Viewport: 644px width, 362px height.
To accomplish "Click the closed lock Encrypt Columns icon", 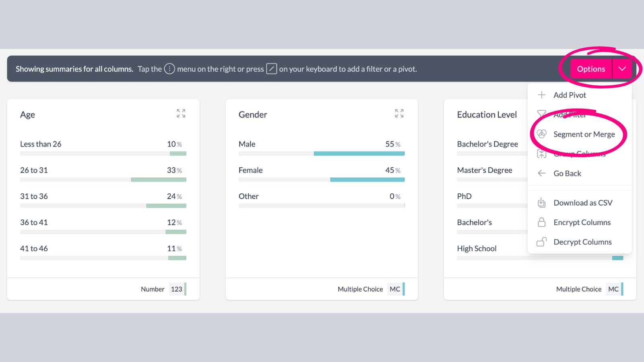I will coord(542,222).
